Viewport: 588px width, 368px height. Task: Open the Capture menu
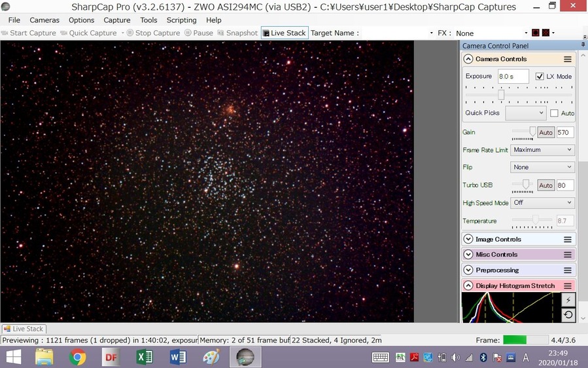click(117, 20)
